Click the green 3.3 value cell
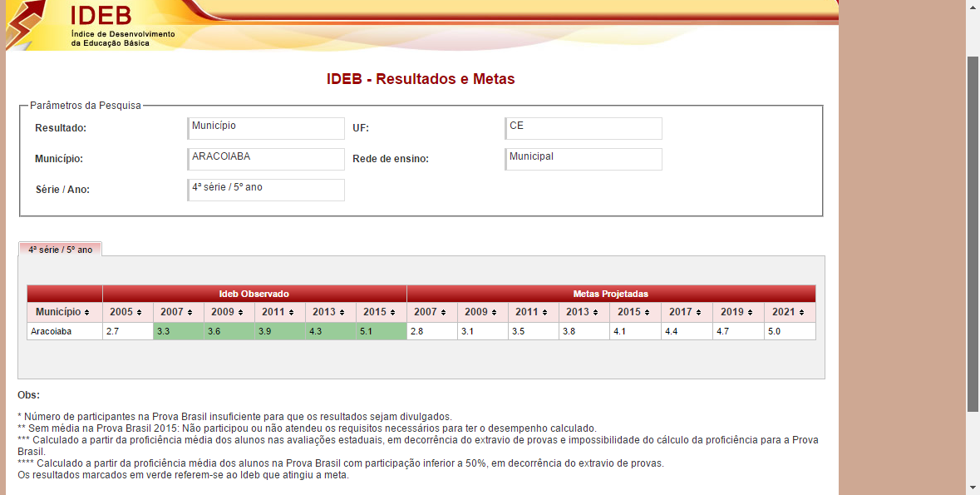This screenshot has height=495, width=980. pos(178,331)
